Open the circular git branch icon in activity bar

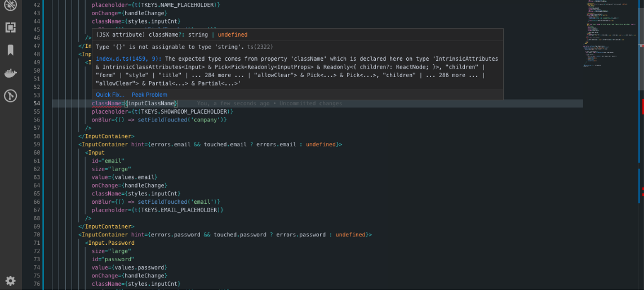click(x=10, y=96)
